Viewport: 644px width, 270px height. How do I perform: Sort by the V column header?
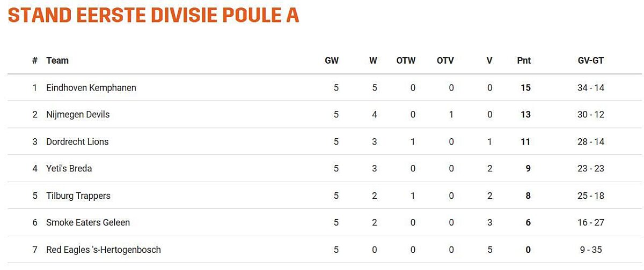pyautogui.click(x=489, y=61)
